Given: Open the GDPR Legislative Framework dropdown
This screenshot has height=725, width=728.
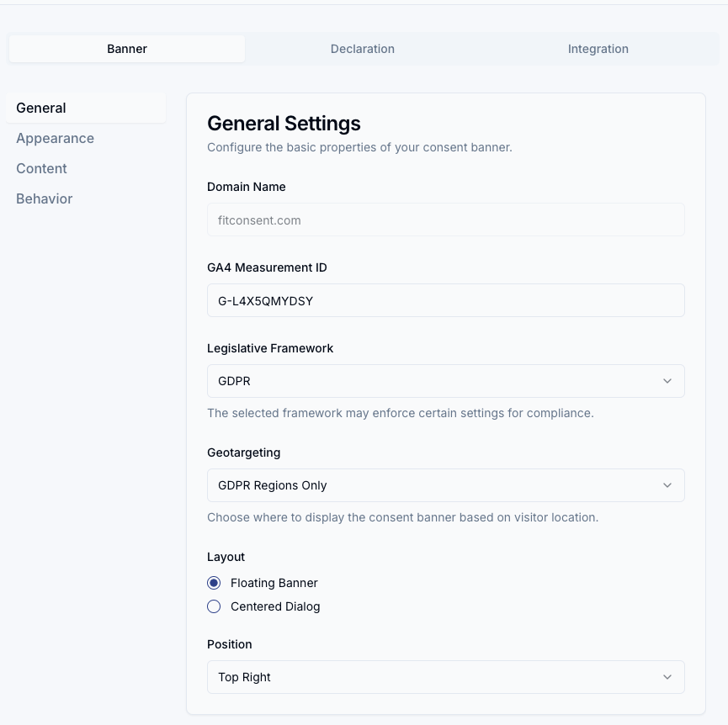Looking at the screenshot, I should [446, 381].
